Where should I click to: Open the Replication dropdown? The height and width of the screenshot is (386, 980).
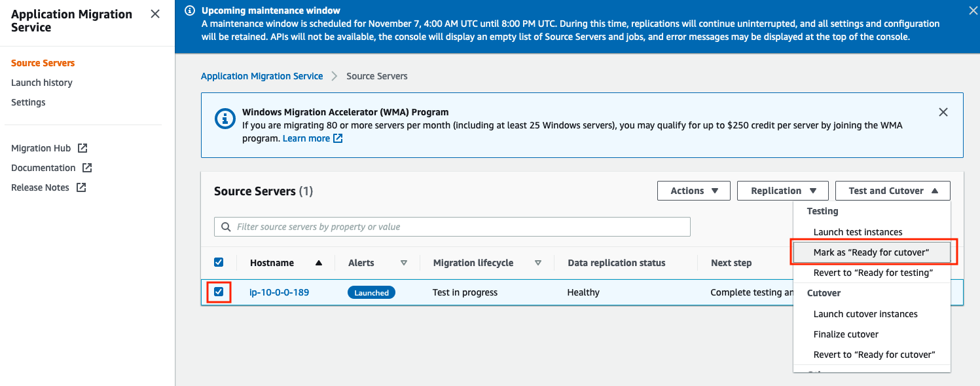point(783,191)
